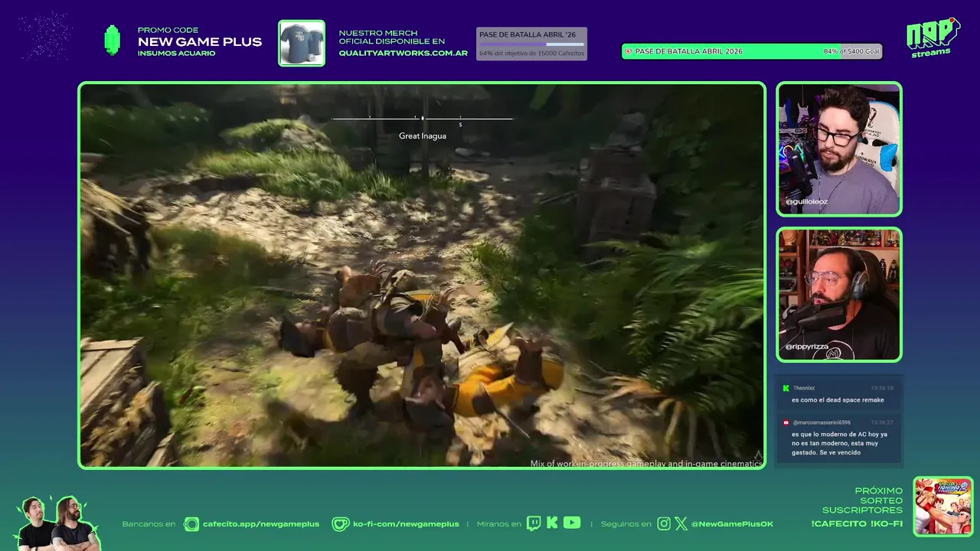Click the YouTube badge next to marcosmasserini6596
Image resolution: width=980 pixels, height=551 pixels.
tap(786, 422)
